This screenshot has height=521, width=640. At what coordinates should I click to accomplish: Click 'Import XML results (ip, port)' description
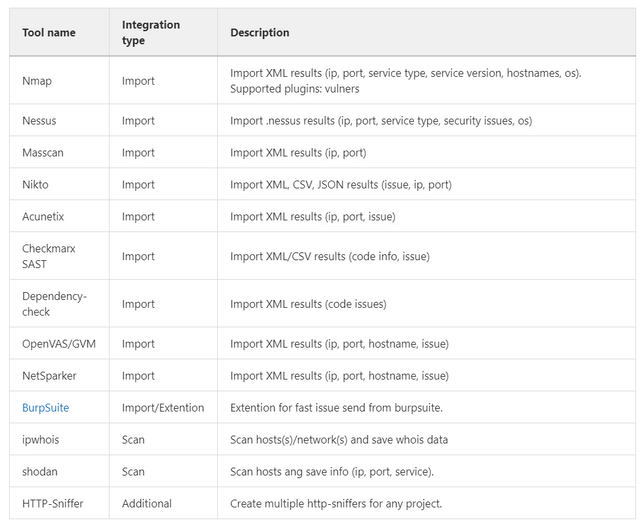pyautogui.click(x=298, y=153)
